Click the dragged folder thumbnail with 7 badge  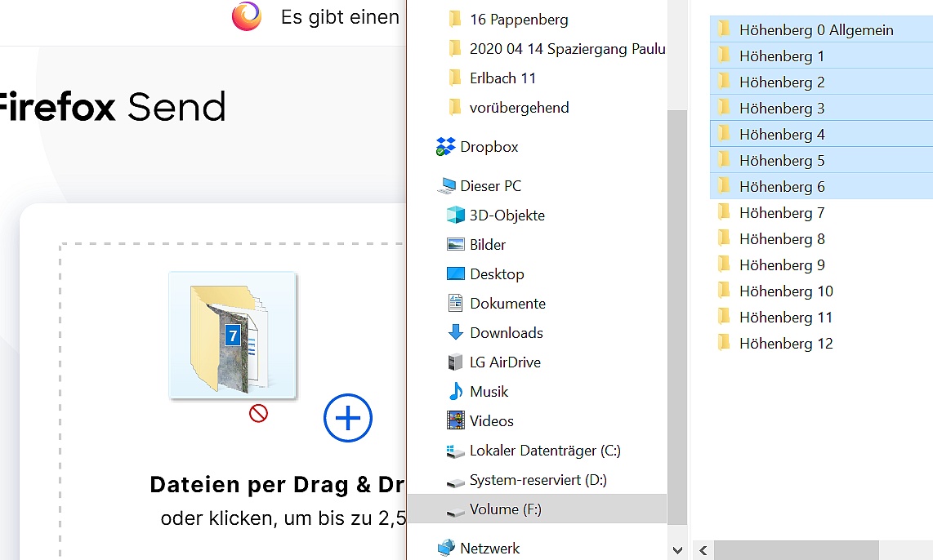233,336
